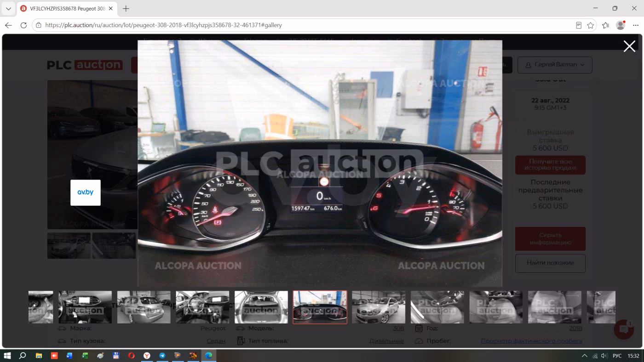The height and width of the screenshot is (362, 644).
Task: Switch the РУС input language indicator
Action: click(617, 356)
